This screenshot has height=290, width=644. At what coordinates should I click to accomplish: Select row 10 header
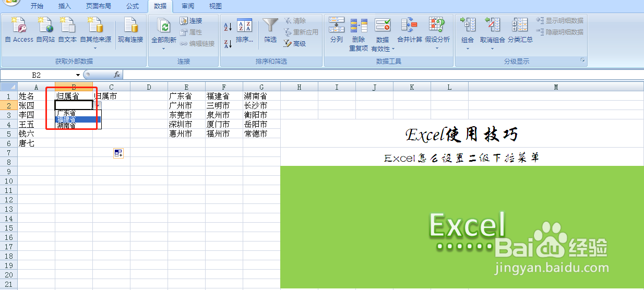pos(9,180)
